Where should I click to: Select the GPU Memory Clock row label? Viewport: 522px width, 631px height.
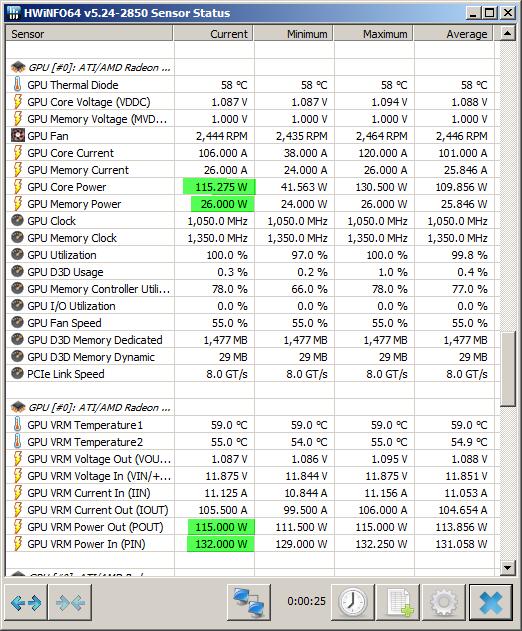pyautogui.click(x=72, y=238)
